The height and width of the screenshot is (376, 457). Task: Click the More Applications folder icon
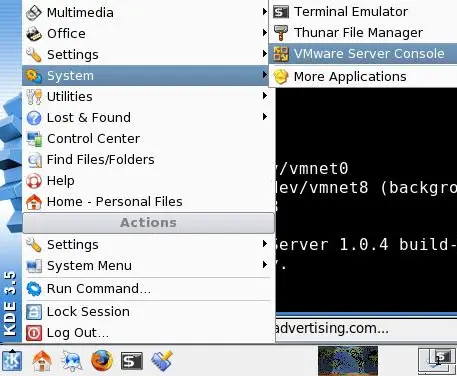(281, 77)
